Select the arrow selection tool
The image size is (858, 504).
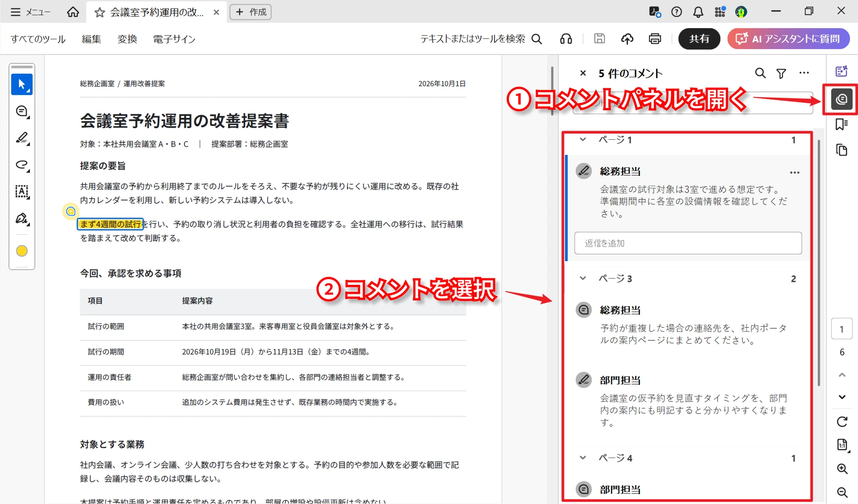pos(22,84)
